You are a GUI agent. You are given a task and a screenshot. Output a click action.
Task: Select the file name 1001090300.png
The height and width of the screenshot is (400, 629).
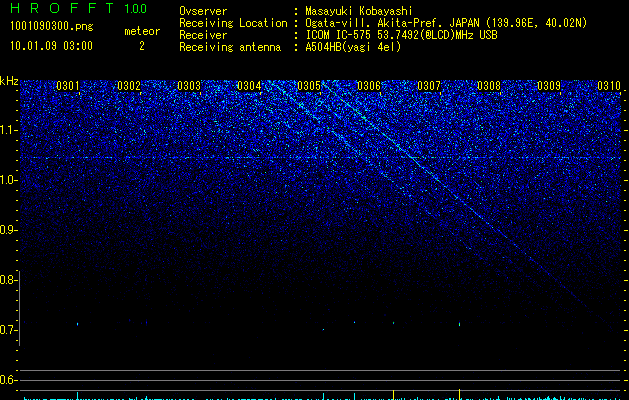tap(52, 27)
